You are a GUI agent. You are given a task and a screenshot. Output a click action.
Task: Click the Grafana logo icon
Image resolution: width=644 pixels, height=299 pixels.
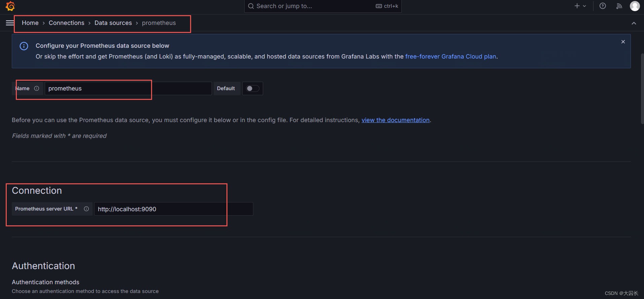pos(10,6)
